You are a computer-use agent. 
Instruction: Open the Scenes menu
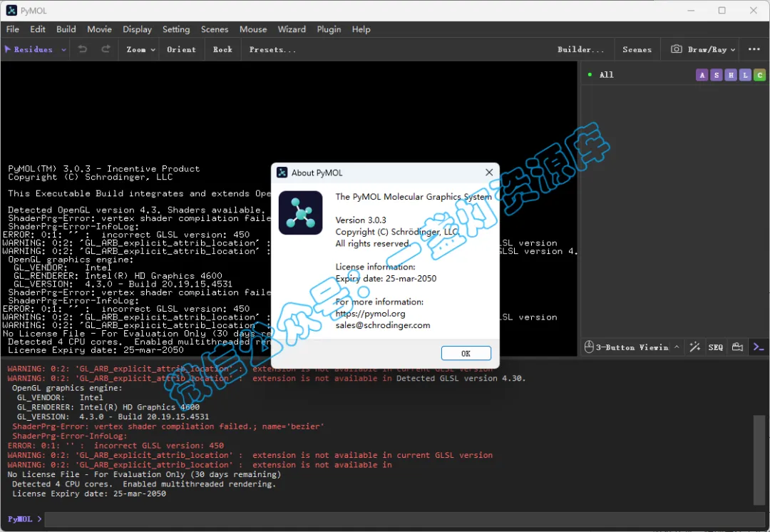215,29
